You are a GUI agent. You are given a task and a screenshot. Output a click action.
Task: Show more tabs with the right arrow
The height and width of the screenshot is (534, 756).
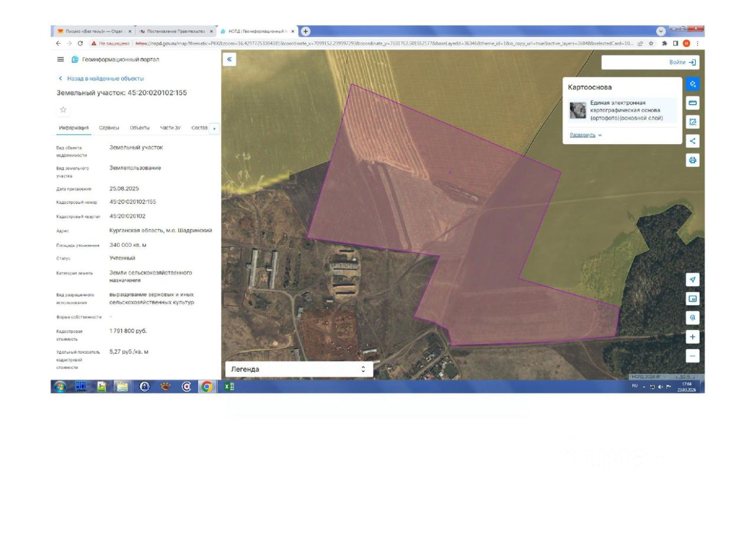(214, 128)
